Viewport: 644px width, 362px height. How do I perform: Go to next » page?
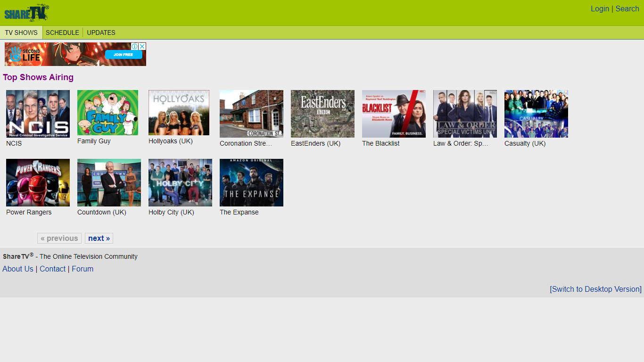[99, 239]
